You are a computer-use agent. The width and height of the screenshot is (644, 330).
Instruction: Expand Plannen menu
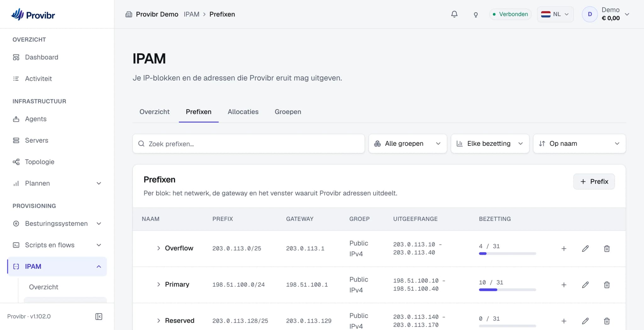tap(57, 183)
